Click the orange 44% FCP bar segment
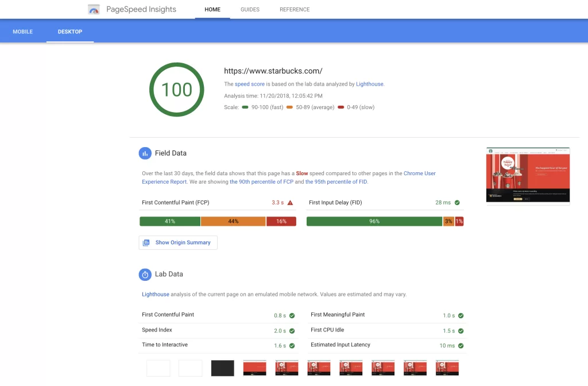 click(x=233, y=221)
